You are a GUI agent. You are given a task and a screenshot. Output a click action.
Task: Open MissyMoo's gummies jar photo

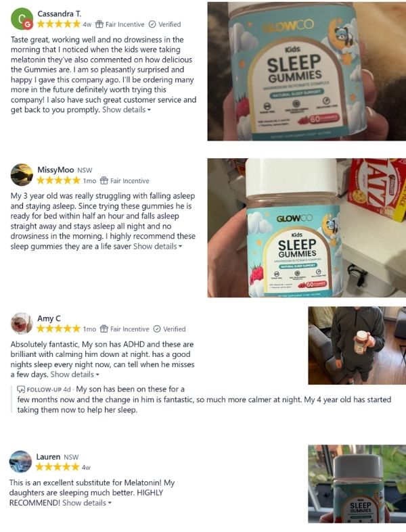pyautogui.click(x=307, y=228)
